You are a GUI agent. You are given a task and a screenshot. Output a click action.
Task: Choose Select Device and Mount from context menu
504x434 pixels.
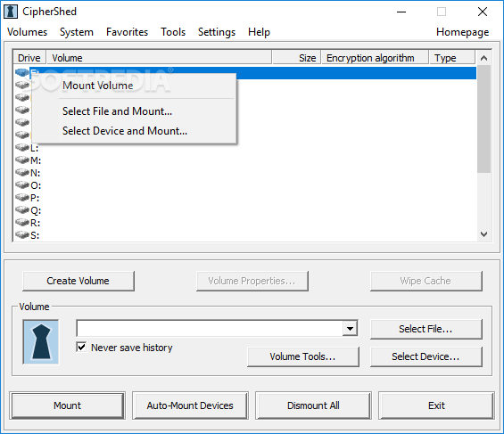134,131
